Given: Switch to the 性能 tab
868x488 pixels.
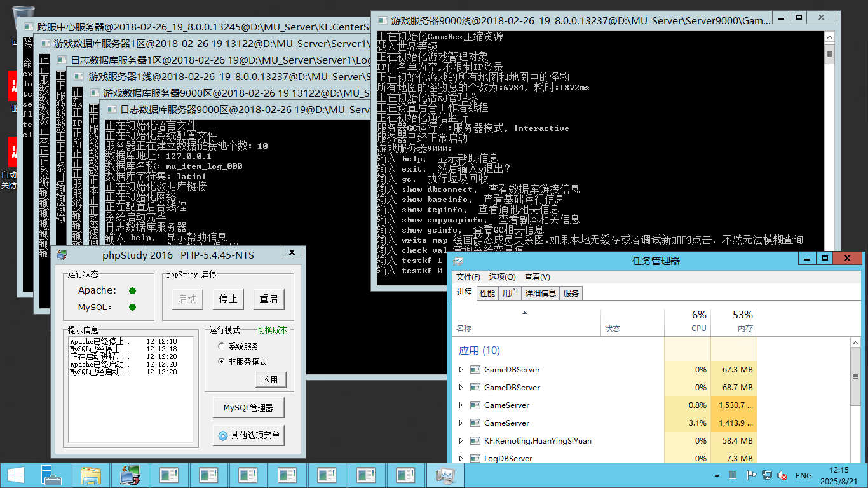Looking at the screenshot, I should 487,293.
